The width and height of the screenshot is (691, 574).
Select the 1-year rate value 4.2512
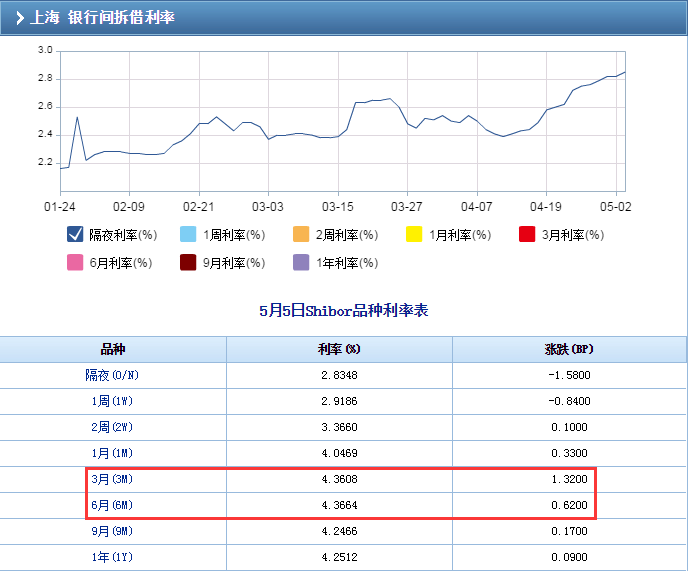tap(339, 557)
